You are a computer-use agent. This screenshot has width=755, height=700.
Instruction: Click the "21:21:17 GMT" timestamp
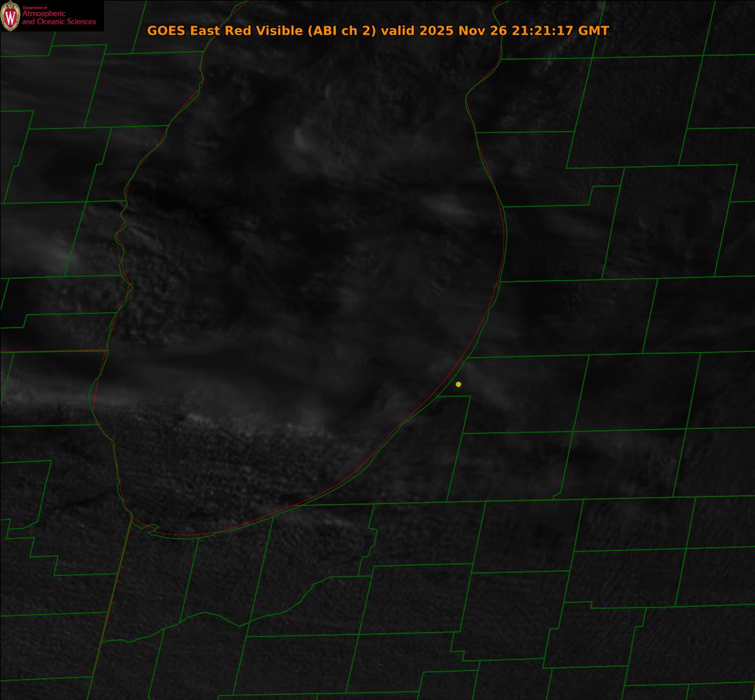tap(560, 30)
